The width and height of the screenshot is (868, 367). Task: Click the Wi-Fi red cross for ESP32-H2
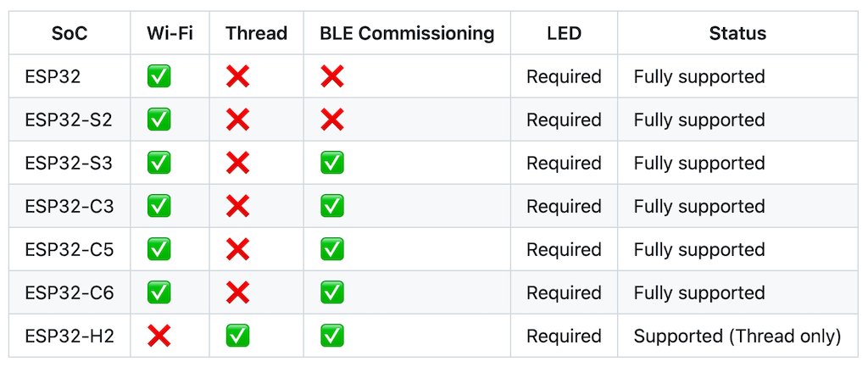click(159, 336)
